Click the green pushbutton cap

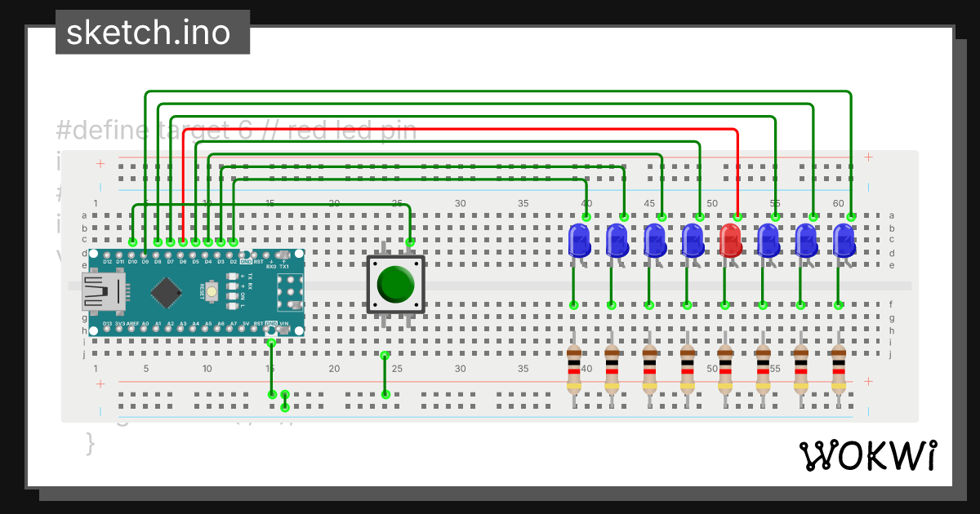click(396, 284)
